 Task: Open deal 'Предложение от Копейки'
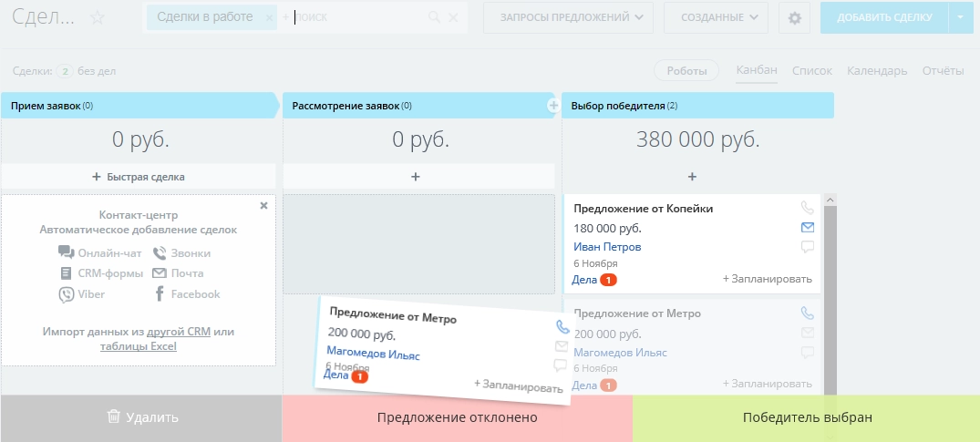[643, 209]
